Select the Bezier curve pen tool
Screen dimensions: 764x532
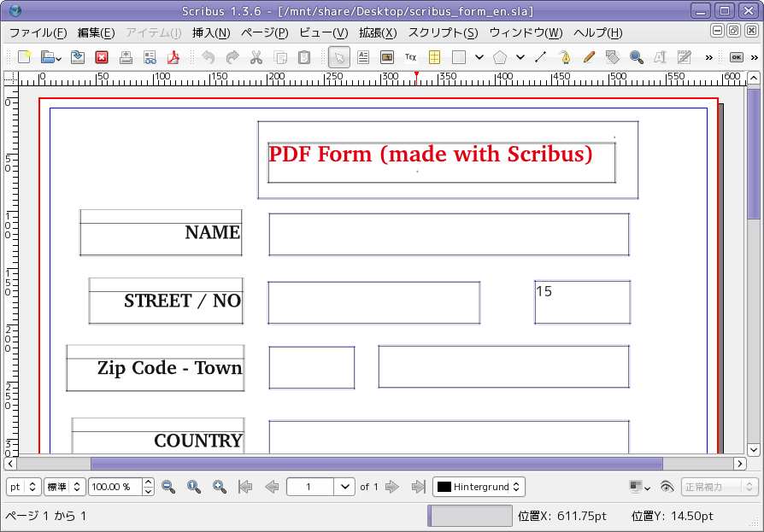tap(565, 57)
